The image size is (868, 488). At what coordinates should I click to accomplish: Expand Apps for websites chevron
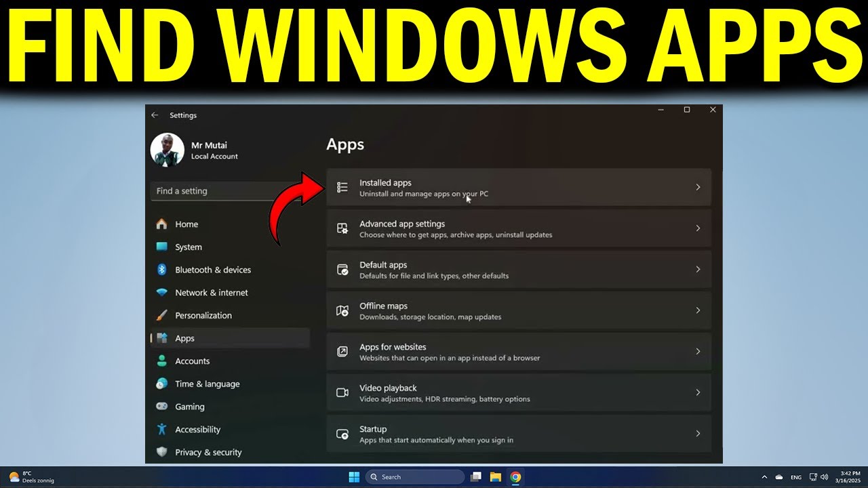pos(698,351)
